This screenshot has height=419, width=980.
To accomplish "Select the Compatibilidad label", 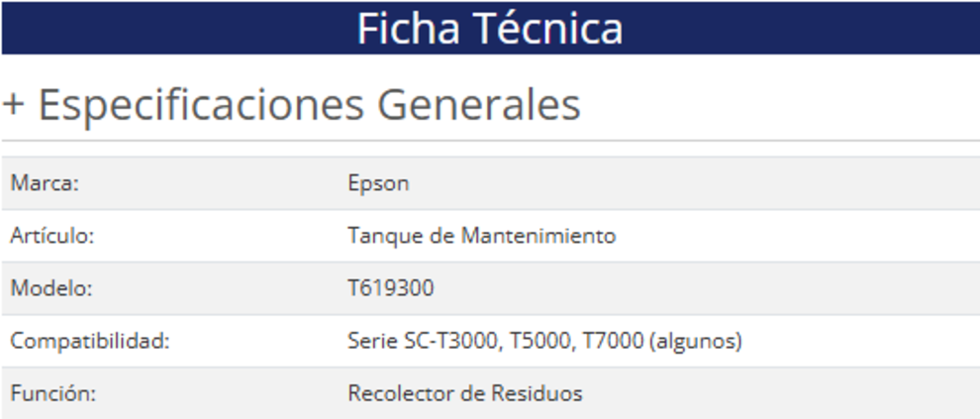I will coord(90,342).
